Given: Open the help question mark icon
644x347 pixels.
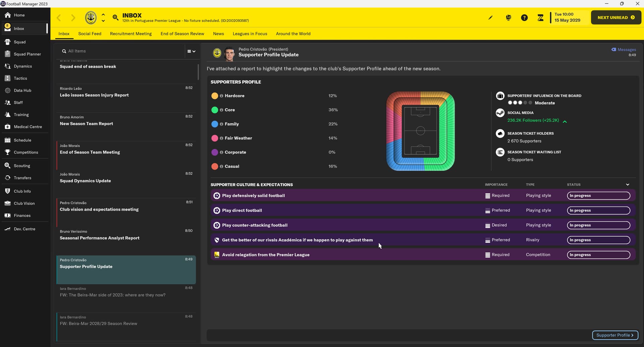Looking at the screenshot, I should [x=524, y=18].
